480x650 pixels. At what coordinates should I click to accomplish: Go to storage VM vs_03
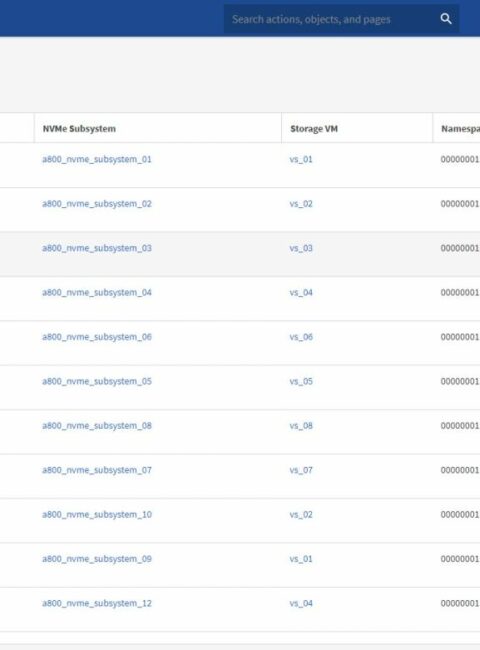click(301, 248)
